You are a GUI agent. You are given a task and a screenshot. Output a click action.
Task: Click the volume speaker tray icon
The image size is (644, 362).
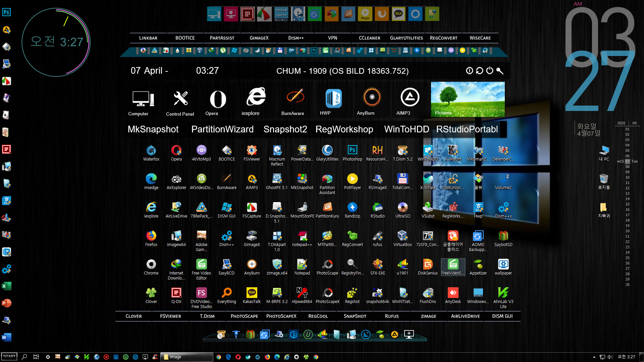[610, 357]
